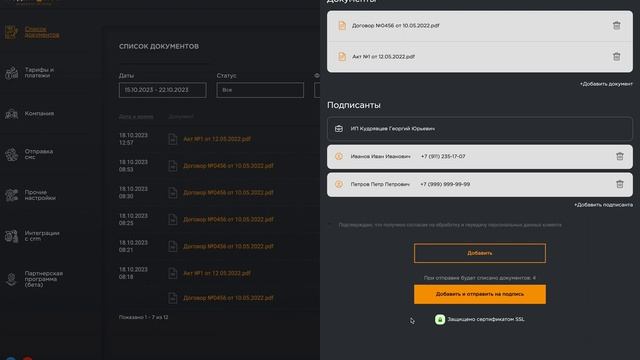This screenshot has width=640, height=360.
Task: Open Договор №0456 link from 08:21
Action: (x=228, y=247)
